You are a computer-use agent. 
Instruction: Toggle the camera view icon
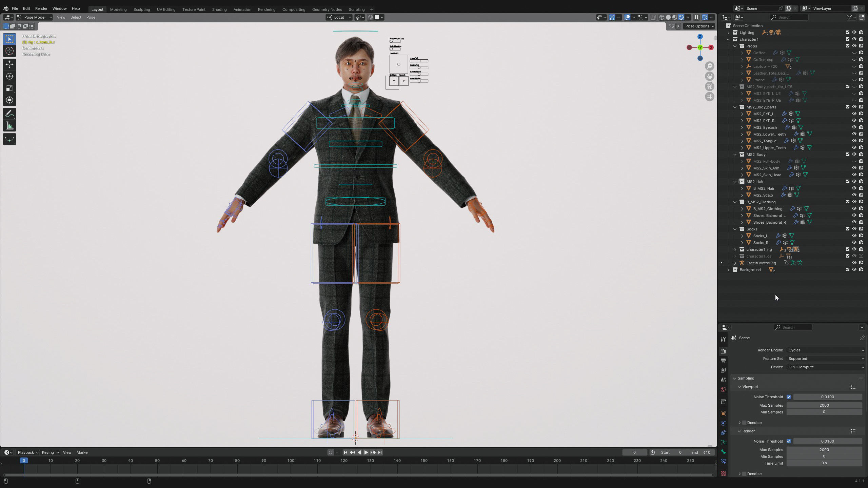pos(710,86)
